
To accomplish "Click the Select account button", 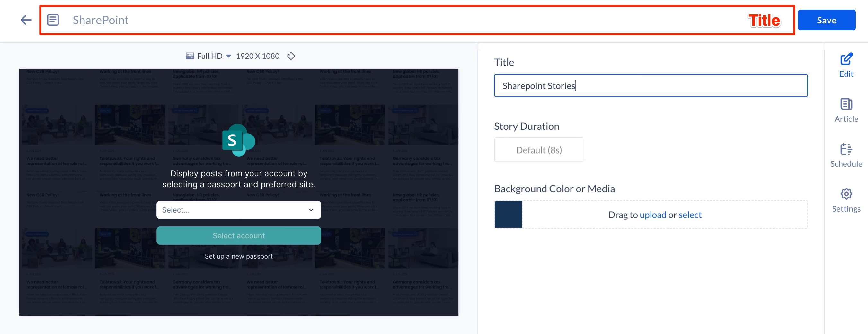I will click(239, 236).
